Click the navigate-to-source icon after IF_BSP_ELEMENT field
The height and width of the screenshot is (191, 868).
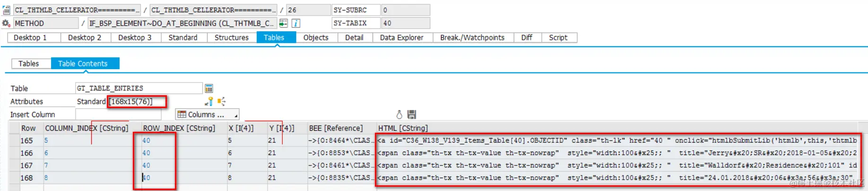point(283,23)
